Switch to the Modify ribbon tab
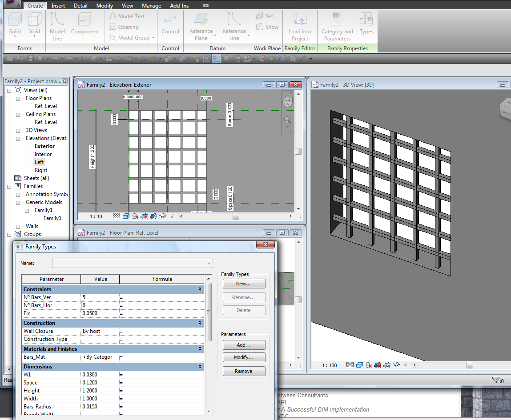The image size is (511, 420). click(105, 6)
